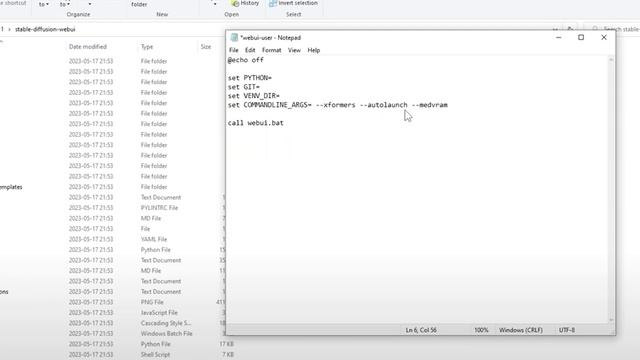640x360 pixels.
Task: Click the 'Ln 6, Col 56' status entry
Action: point(421,330)
